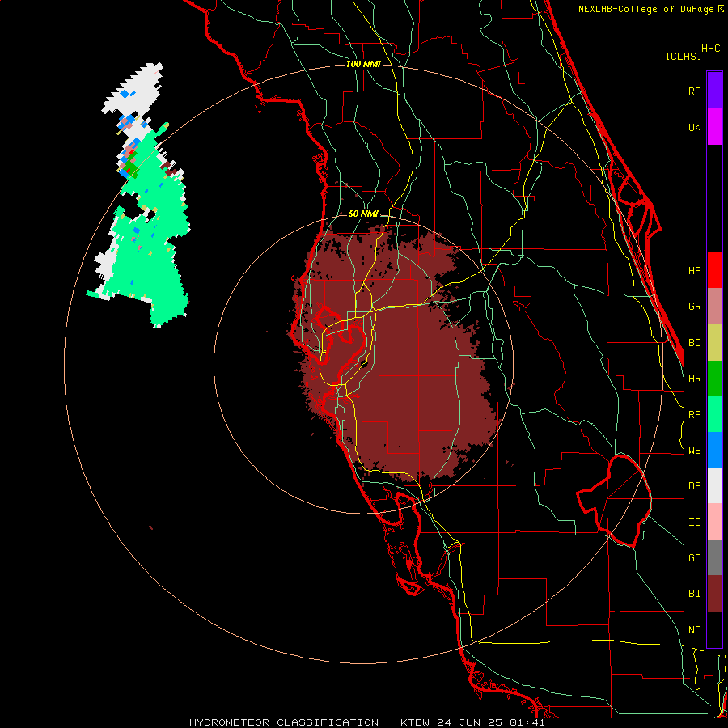Click the 24 JUN 25 date text
The width and height of the screenshot is (728, 728).
click(x=469, y=722)
